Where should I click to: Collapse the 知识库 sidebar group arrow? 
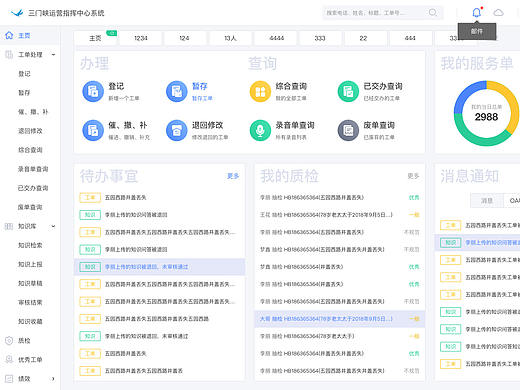(x=53, y=226)
